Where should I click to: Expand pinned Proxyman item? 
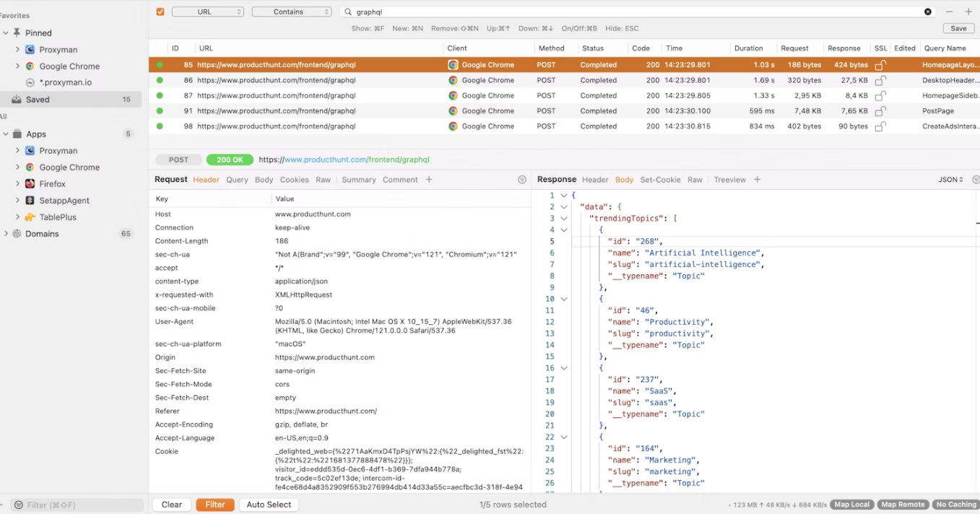click(x=17, y=50)
